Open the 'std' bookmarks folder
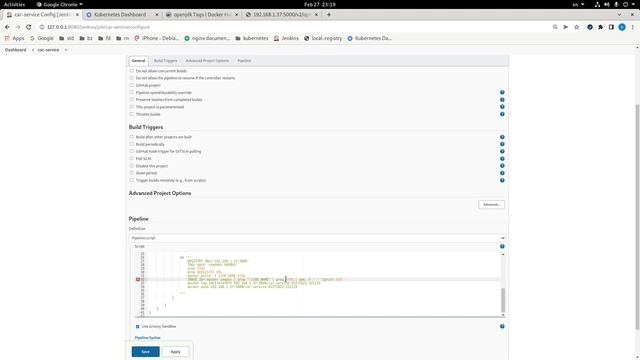 coord(67,38)
